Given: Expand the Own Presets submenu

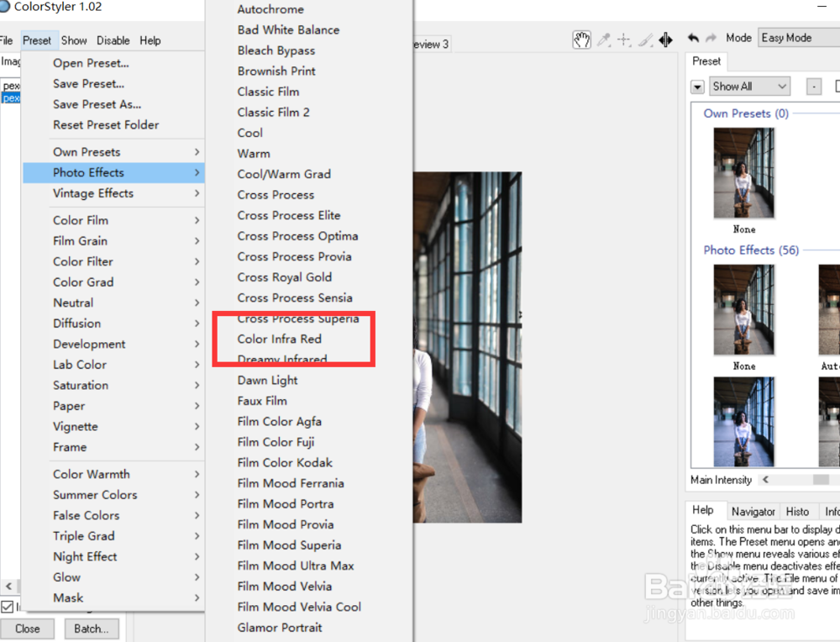Looking at the screenshot, I should 113,152.
